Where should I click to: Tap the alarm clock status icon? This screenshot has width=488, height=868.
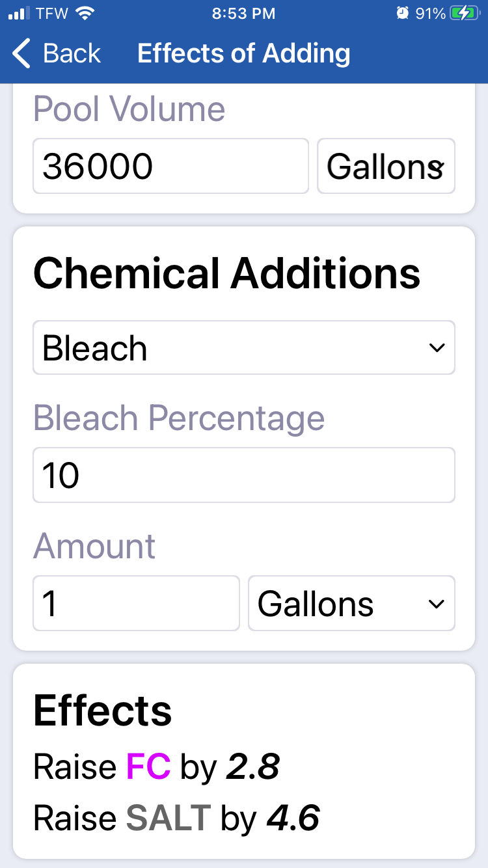pyautogui.click(x=403, y=13)
